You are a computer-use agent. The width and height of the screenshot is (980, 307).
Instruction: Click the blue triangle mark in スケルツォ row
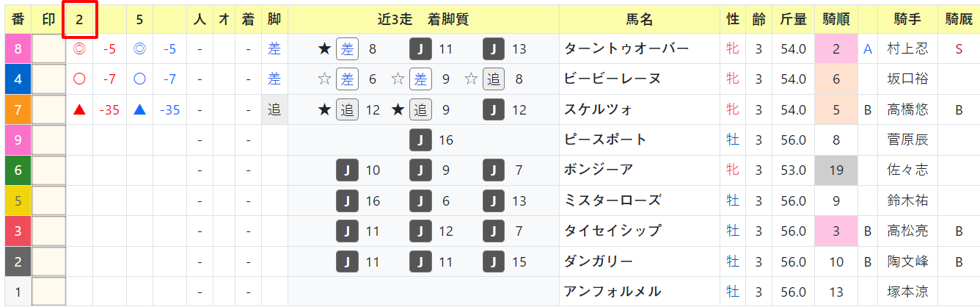pyautogui.click(x=139, y=110)
